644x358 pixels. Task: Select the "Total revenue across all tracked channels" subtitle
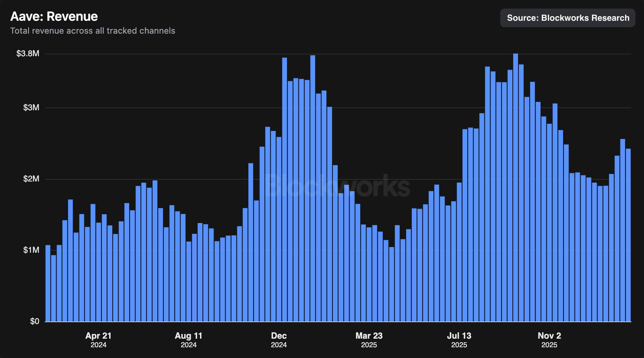tap(93, 31)
